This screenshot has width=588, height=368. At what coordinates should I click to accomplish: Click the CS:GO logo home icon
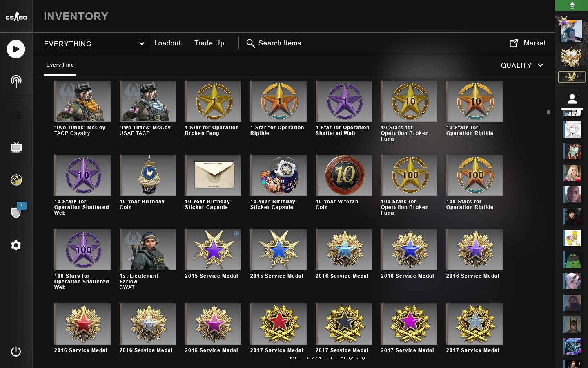pos(16,17)
